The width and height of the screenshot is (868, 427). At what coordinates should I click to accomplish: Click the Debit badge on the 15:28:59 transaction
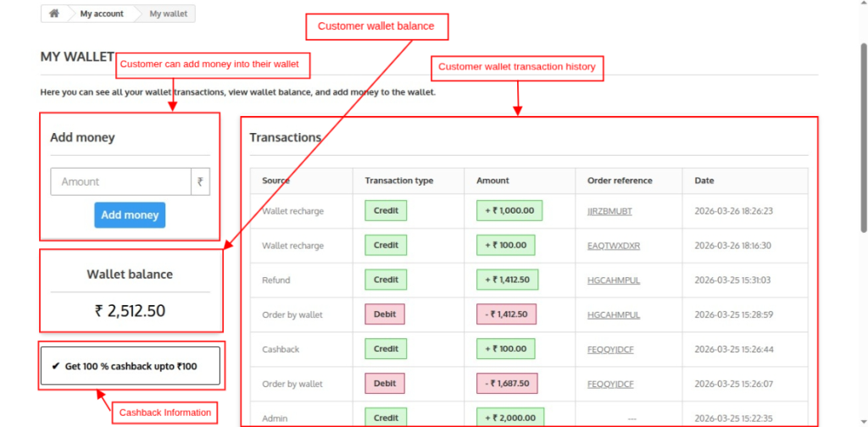coord(385,314)
